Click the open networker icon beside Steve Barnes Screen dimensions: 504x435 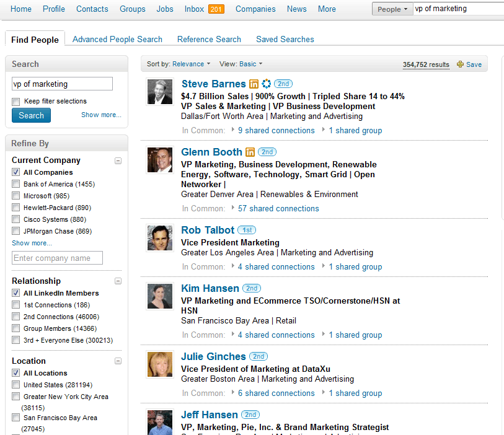pos(266,84)
